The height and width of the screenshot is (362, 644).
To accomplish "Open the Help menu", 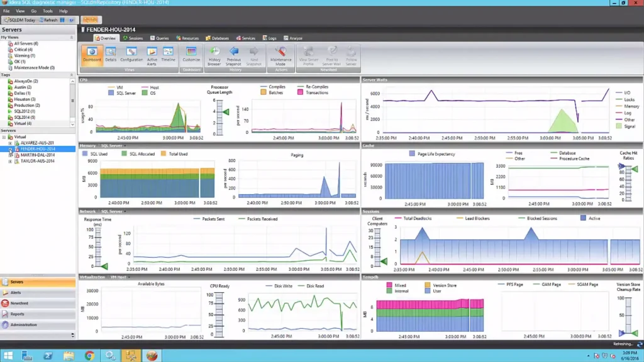I will (x=64, y=11).
